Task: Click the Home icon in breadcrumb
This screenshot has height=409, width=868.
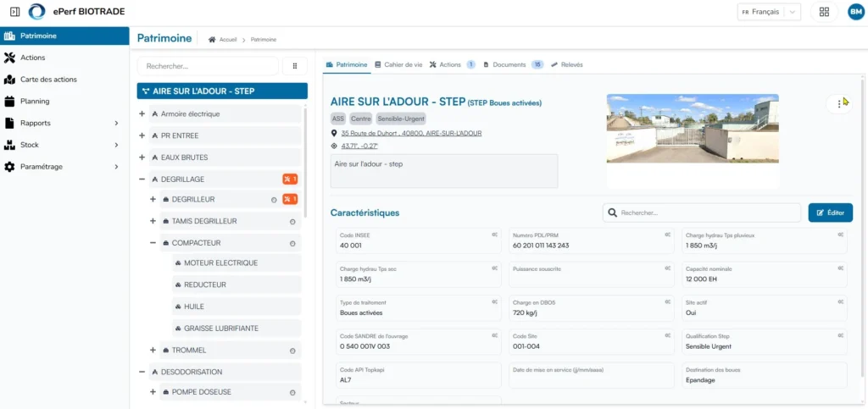Action: click(211, 40)
